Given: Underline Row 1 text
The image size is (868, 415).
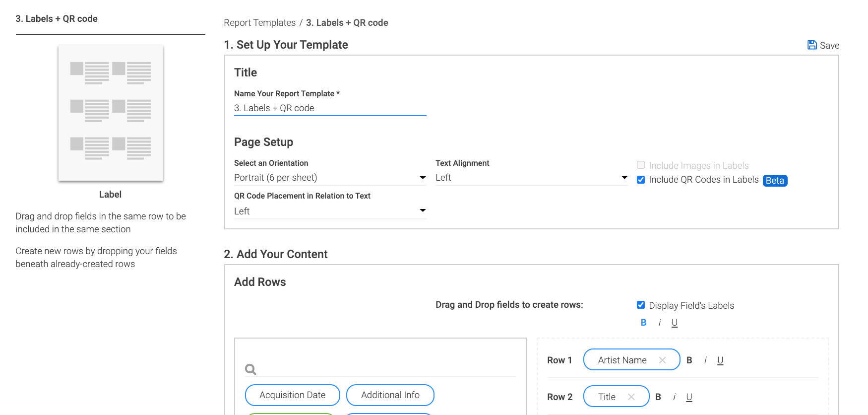Looking at the screenshot, I should 720,360.
